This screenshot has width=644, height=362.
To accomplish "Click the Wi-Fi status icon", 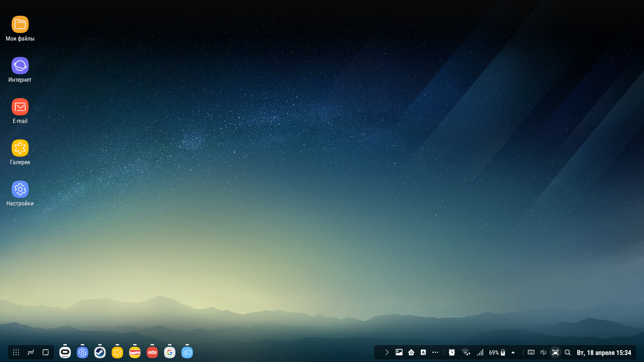I will click(466, 352).
